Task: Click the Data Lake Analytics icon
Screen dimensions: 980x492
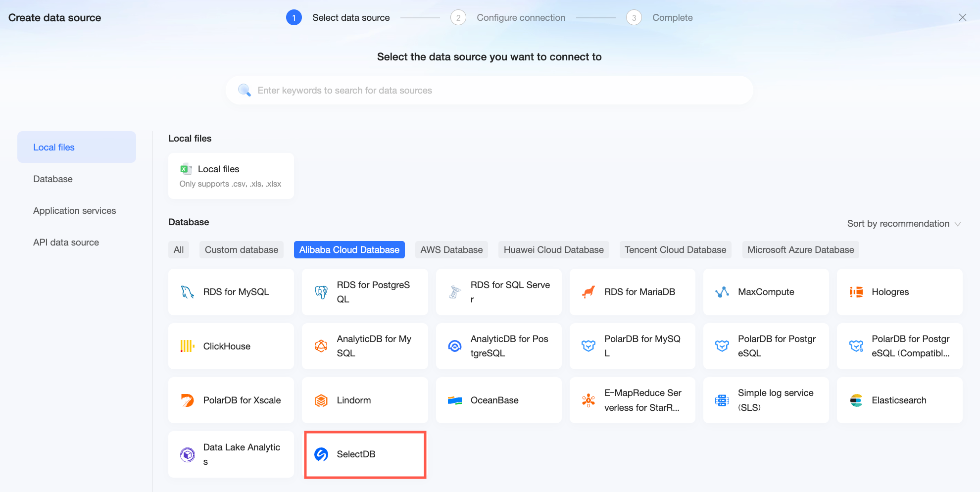Action: coord(187,454)
